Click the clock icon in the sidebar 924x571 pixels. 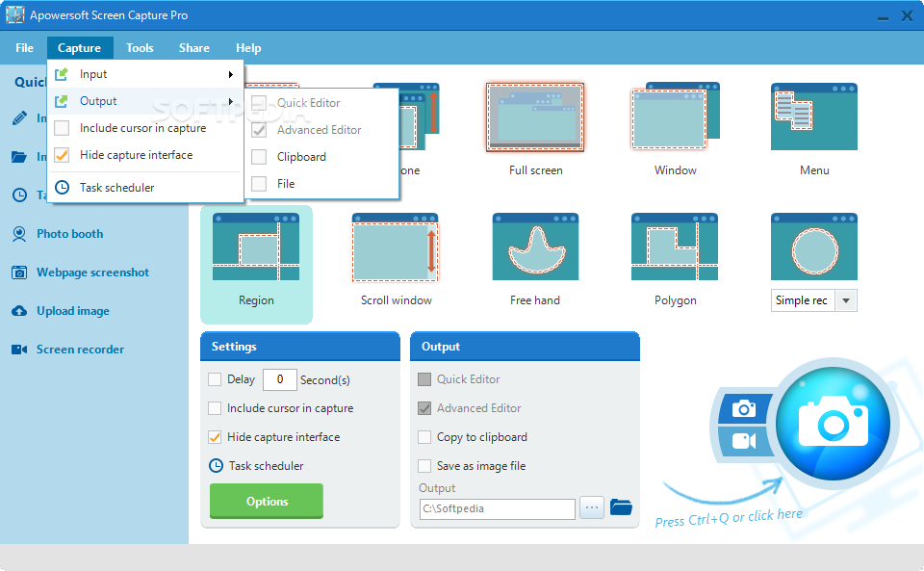[x=19, y=195]
